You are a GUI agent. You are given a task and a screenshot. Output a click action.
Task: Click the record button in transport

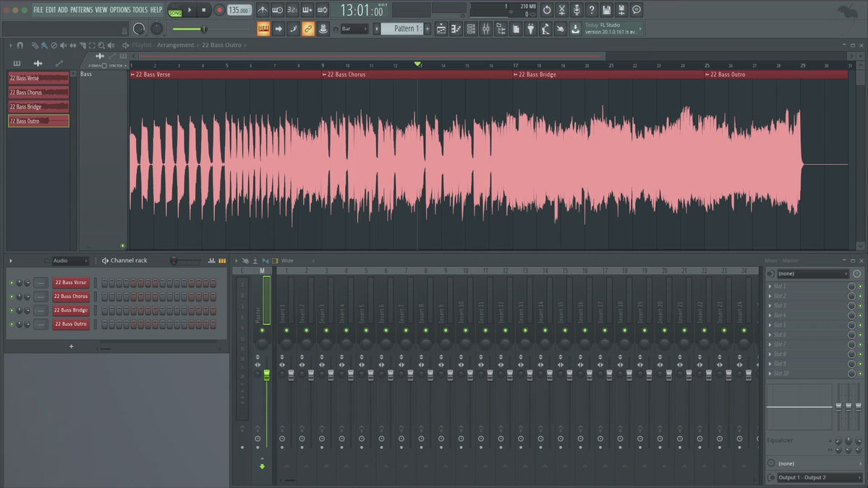click(218, 10)
